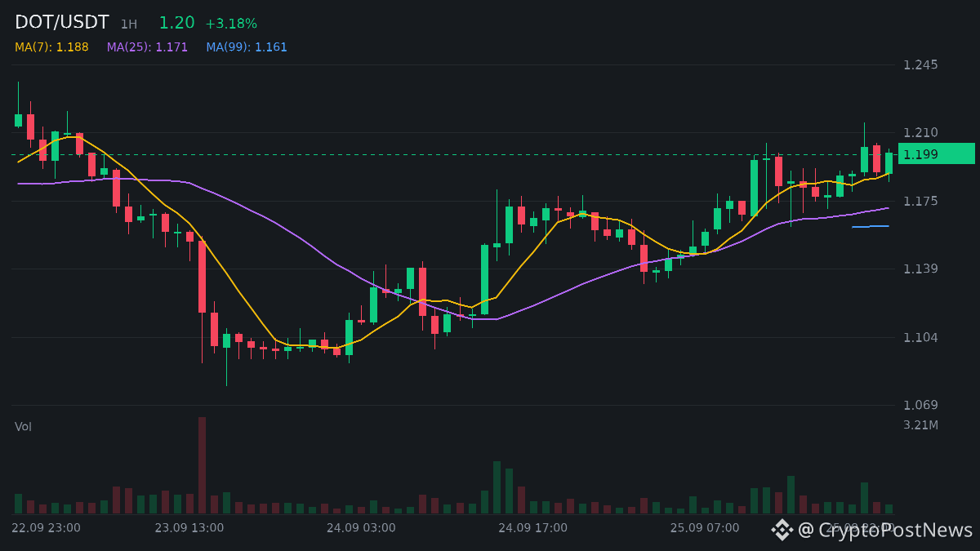Select the 24.09 17:00 time marker
This screenshot has height=551, width=980.
coord(533,528)
